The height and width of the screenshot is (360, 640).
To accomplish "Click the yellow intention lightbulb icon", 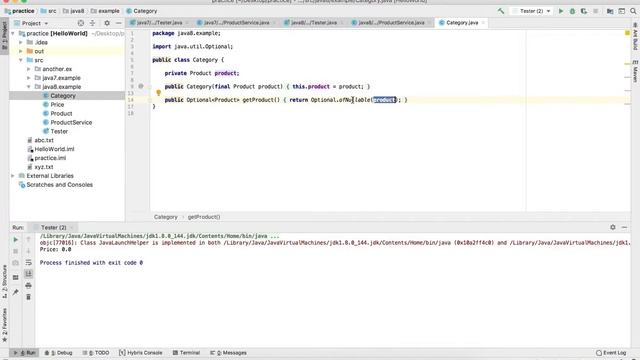I will [x=158, y=93].
